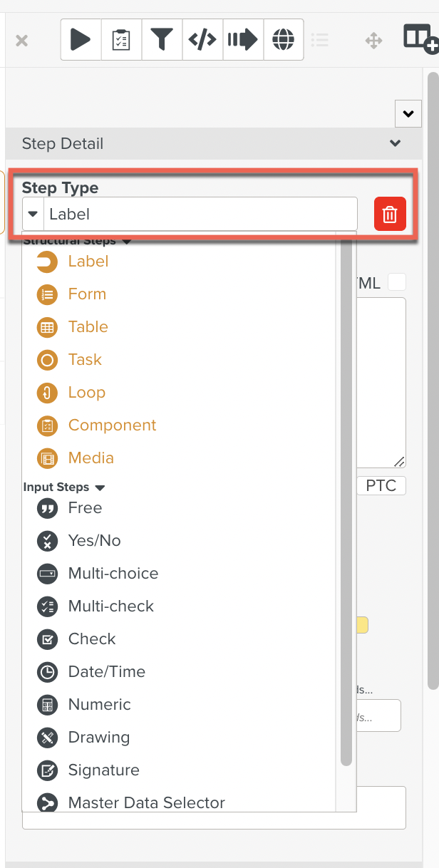Click the PTC button
The image size is (439, 868).
click(x=381, y=485)
